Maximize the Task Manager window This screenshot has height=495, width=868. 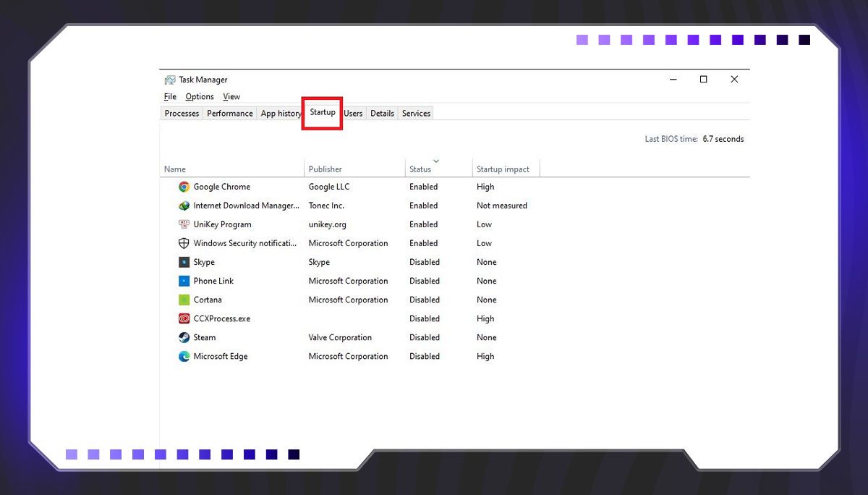(x=703, y=80)
